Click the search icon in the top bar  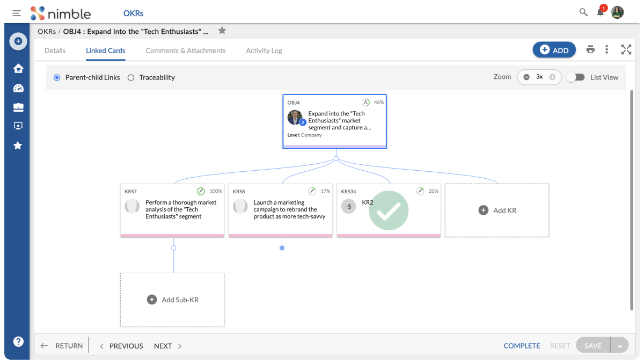click(x=583, y=12)
